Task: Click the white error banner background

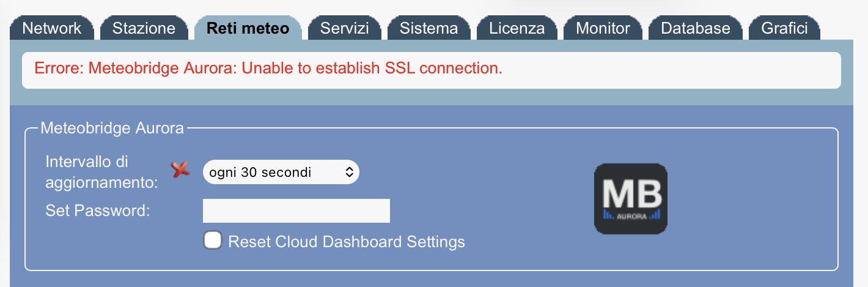Action: click(672, 70)
